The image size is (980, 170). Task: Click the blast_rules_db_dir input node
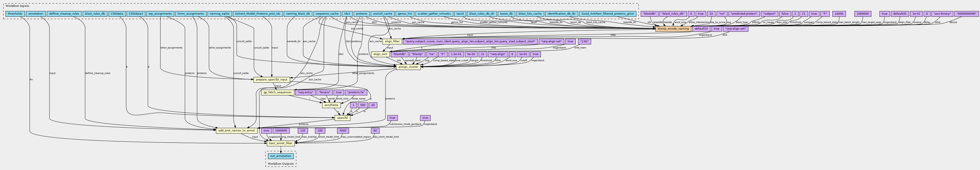point(482,14)
